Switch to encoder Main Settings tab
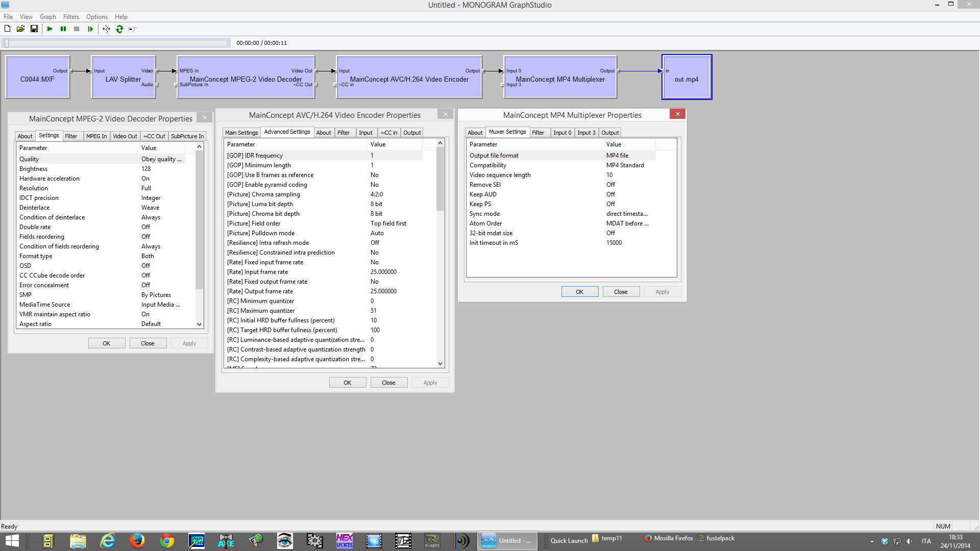The width and height of the screenshot is (980, 551). coord(241,133)
